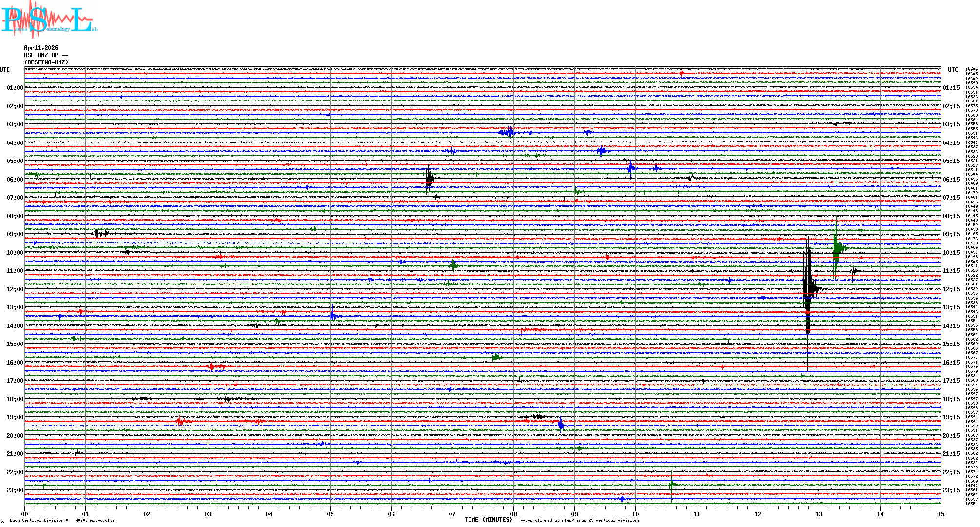Screen dimensions: 980x527
Task: Click the blue seismic spike near minute 10
Action: [x=631, y=168]
